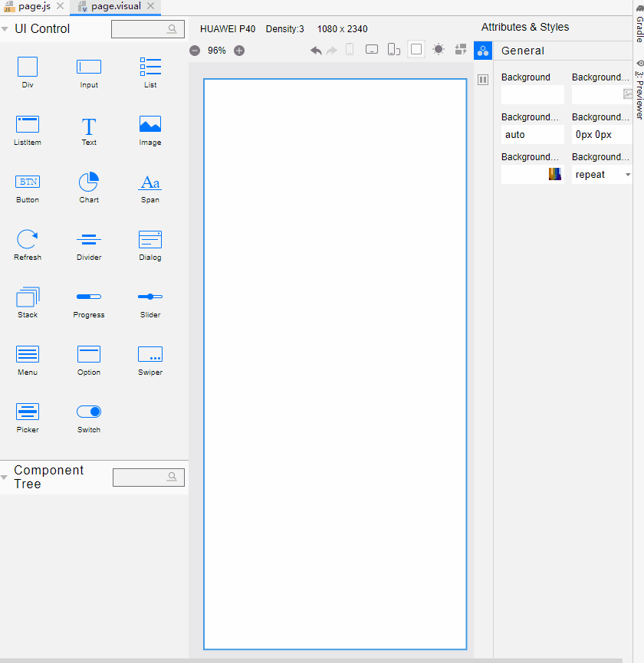Toggle the square frame view
Screen dimensions: 644x663
click(416, 50)
